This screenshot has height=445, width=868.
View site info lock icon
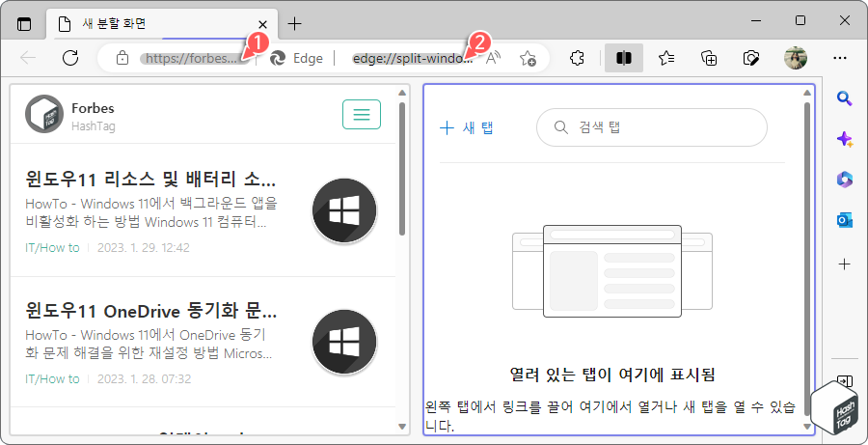122,58
